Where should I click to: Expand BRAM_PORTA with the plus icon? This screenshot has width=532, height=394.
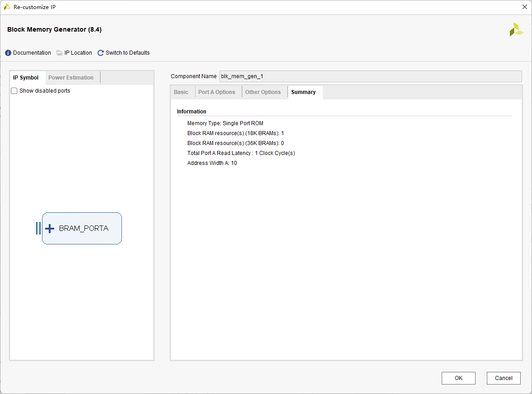click(50, 228)
